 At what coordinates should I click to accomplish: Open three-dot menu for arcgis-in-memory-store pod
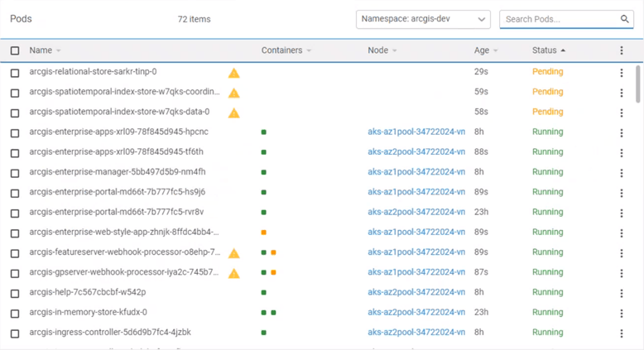(622, 313)
